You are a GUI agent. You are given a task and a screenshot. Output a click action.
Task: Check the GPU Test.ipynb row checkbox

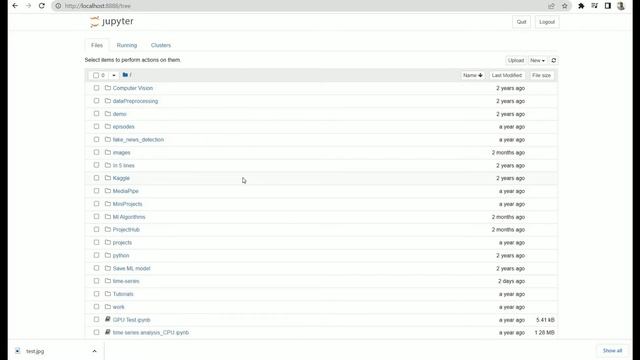[96, 319]
